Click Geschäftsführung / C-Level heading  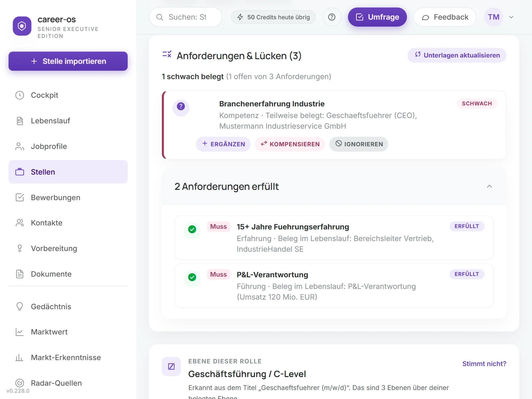(247, 374)
